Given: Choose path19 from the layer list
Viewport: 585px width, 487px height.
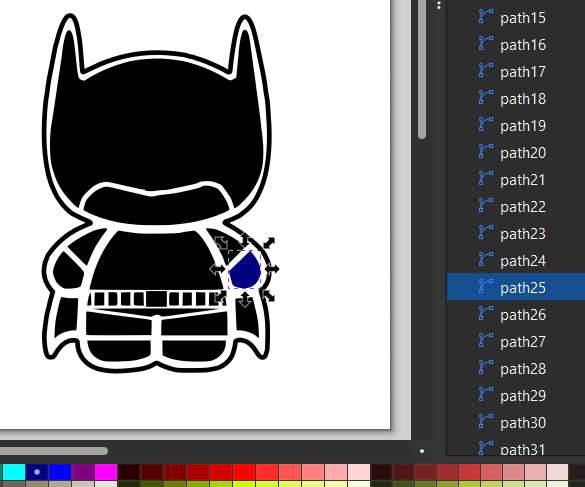Looking at the screenshot, I should [x=516, y=126].
